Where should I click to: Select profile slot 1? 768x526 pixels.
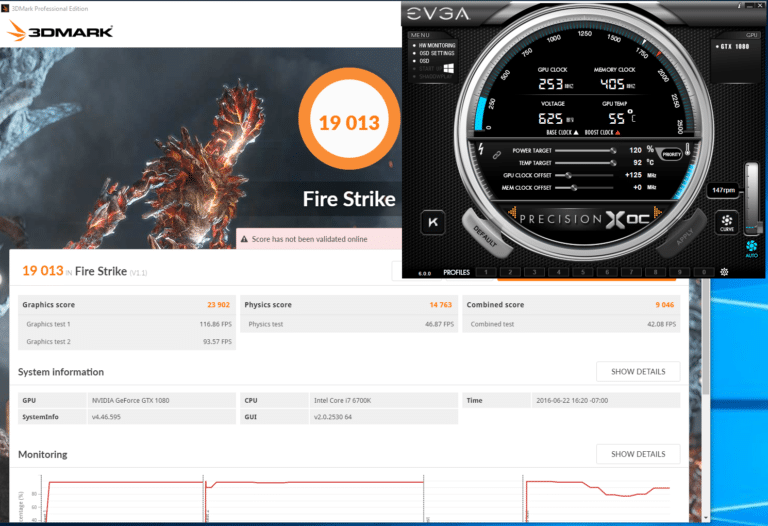[485, 272]
